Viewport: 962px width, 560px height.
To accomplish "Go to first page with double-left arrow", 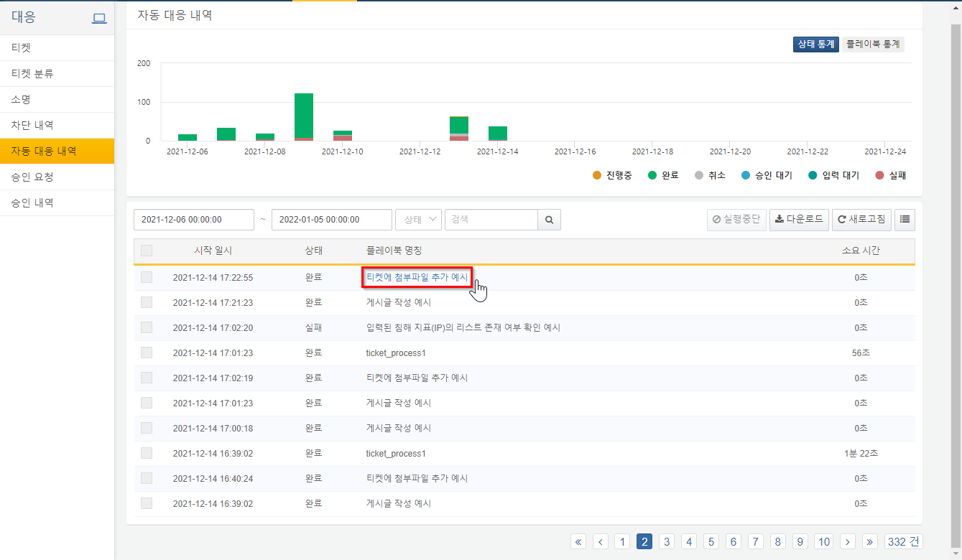I will coord(579,541).
